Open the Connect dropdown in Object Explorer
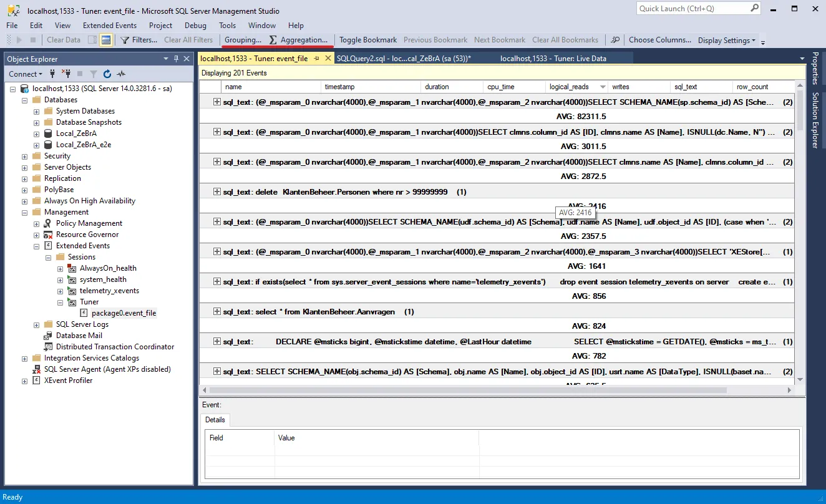Viewport: 826px width, 504px height. click(x=26, y=74)
